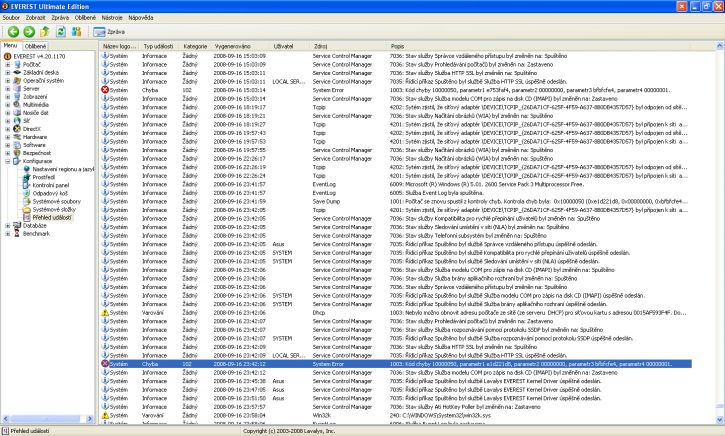Select the Save Dump event row
Image resolution: width=725 pixels, height=436 pixels.
[396, 201]
